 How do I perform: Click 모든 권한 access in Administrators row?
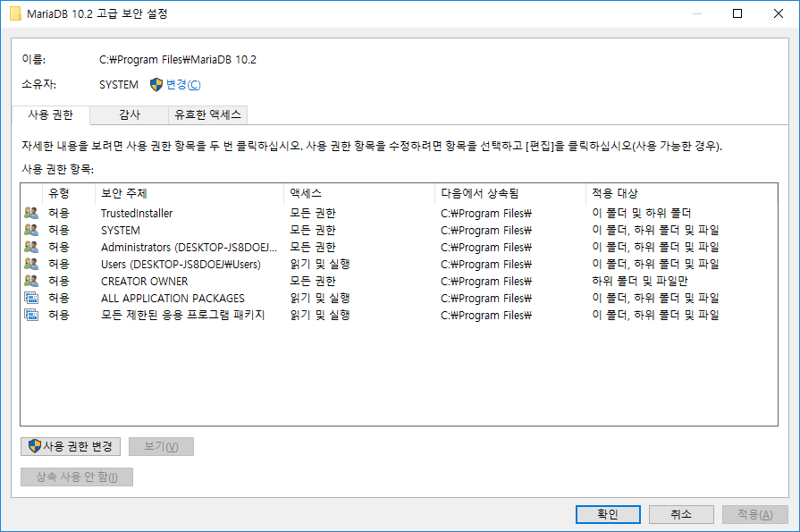pos(313,247)
